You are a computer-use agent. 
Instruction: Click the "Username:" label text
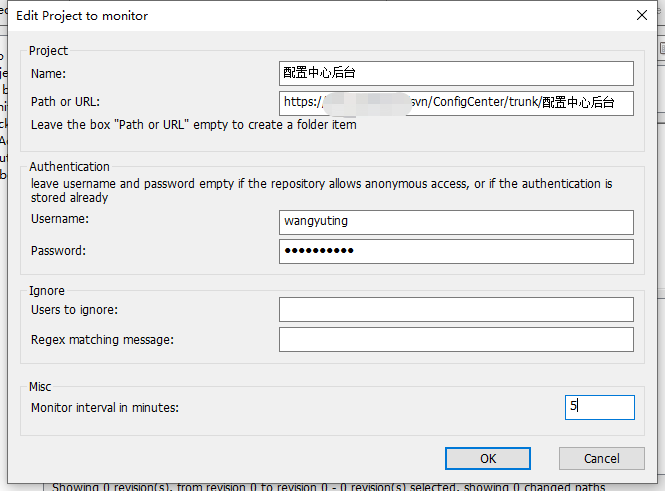pyautogui.click(x=60, y=218)
